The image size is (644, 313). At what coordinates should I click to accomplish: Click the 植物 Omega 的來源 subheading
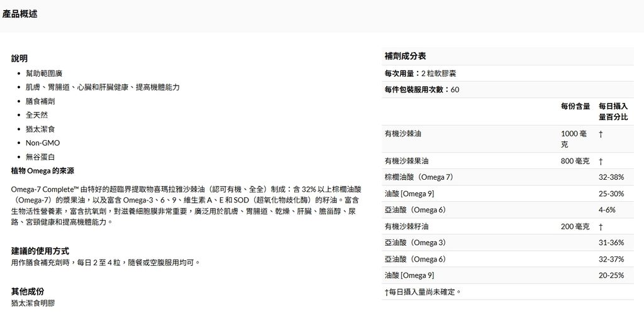[43, 170]
